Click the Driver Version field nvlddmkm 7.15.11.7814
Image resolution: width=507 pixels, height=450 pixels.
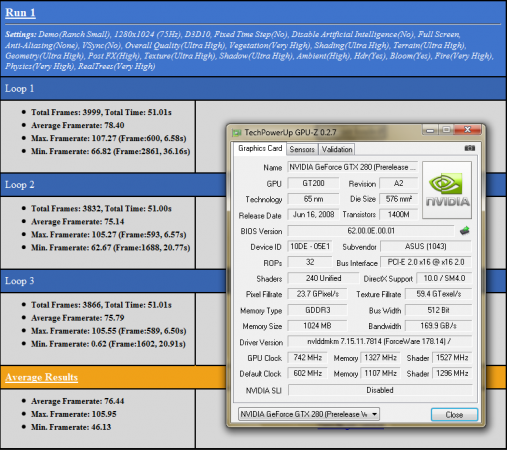(380, 341)
